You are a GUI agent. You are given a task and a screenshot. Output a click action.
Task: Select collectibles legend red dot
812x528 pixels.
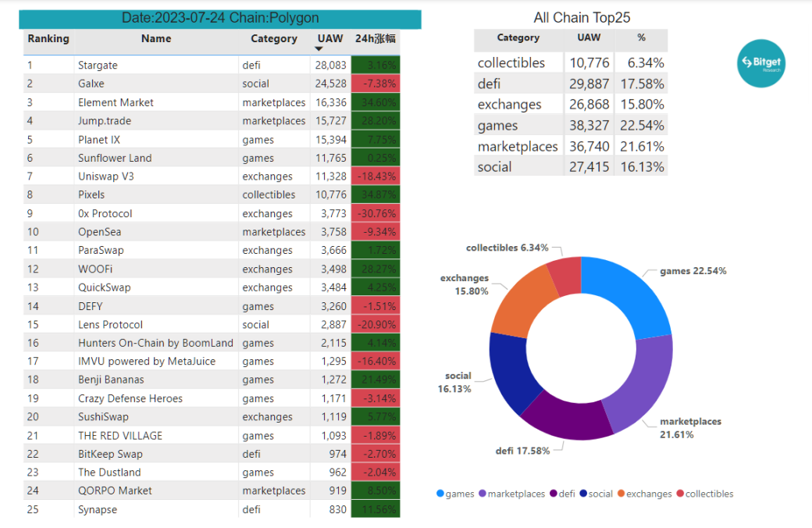pos(680,494)
